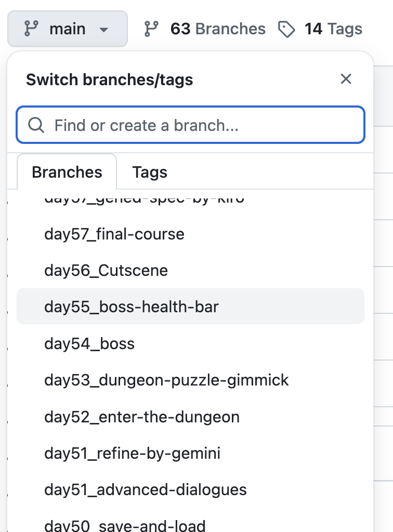Check out the day56_Cutscene branch

106,270
